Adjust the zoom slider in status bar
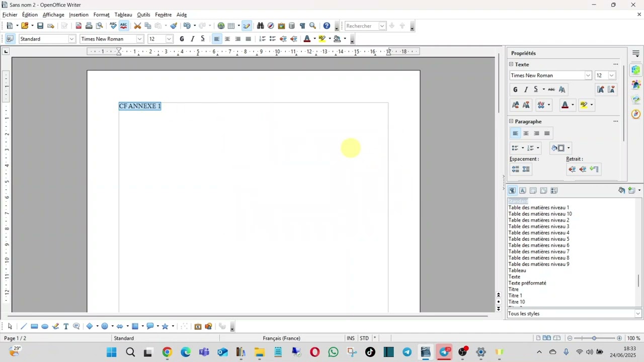The height and width of the screenshot is (362, 644). 594,338
